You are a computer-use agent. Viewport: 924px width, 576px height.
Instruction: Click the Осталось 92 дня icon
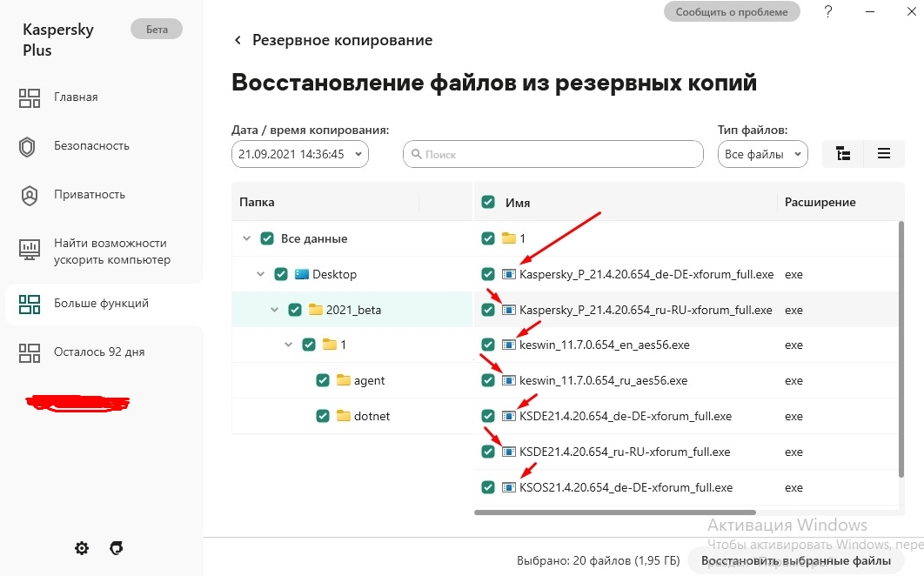pos(30,352)
